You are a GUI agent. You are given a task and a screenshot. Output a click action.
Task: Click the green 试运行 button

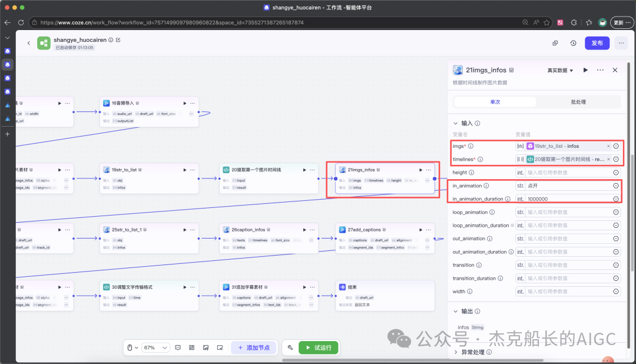pyautogui.click(x=319, y=348)
